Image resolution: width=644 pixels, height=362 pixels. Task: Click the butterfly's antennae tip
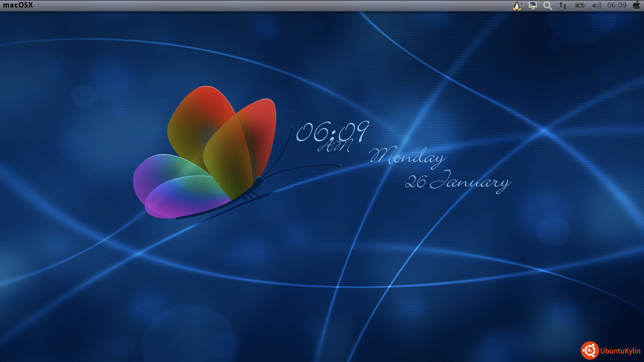[339, 165]
